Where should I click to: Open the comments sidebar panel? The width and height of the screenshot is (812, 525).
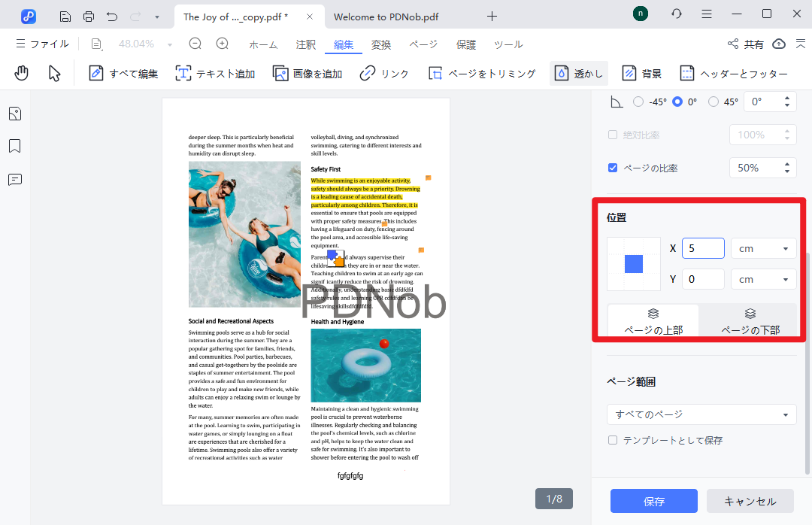pyautogui.click(x=15, y=179)
